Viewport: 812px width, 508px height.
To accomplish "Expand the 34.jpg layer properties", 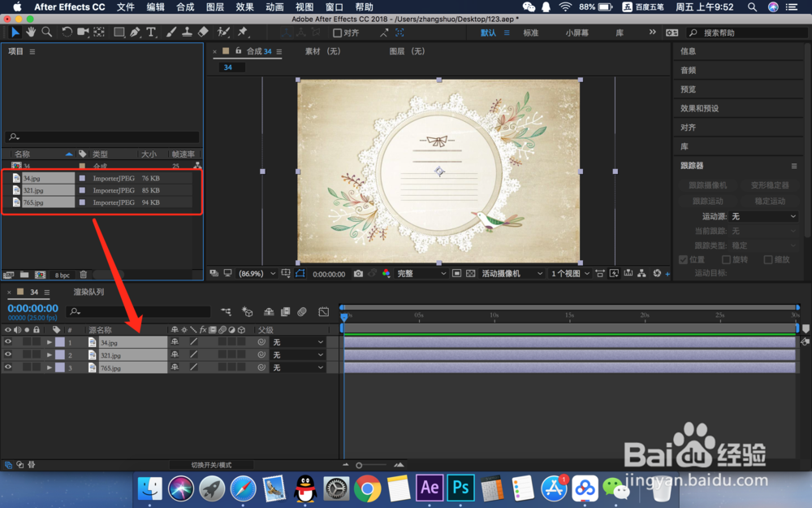I will (x=50, y=342).
